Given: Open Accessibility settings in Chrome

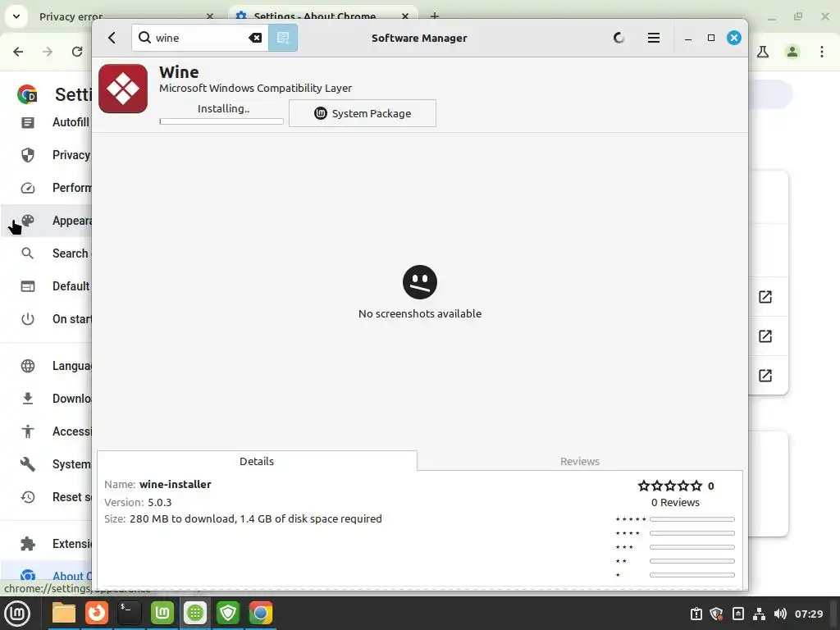Looking at the screenshot, I should pyautogui.click(x=47, y=431).
